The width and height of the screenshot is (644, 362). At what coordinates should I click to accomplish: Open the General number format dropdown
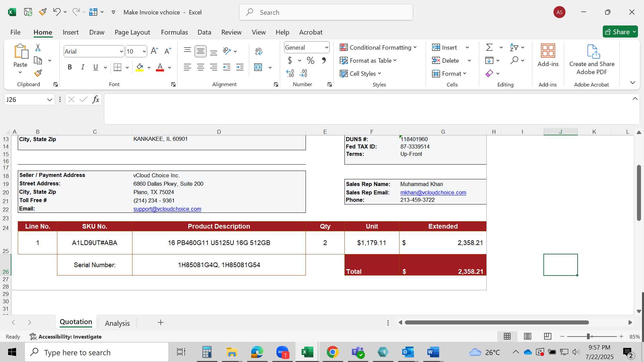click(326, 48)
